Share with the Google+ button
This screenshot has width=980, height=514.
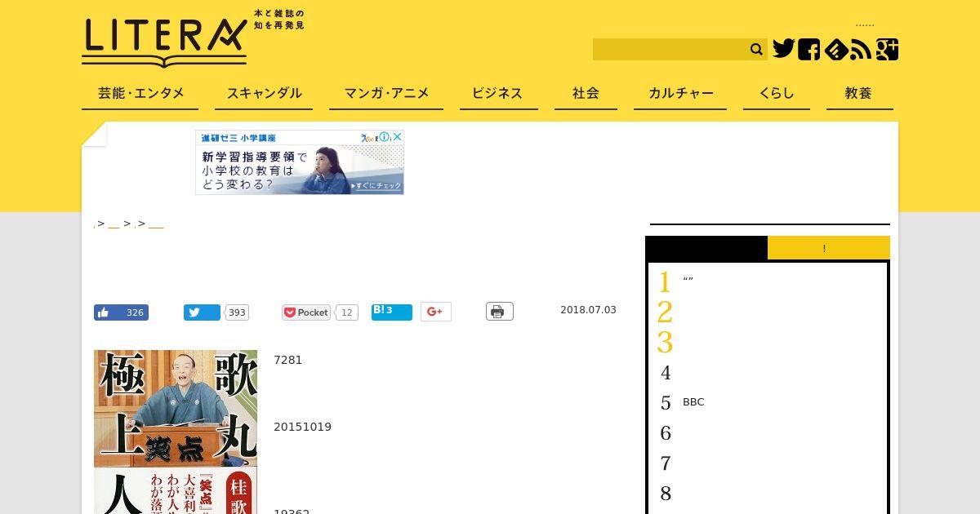click(435, 312)
